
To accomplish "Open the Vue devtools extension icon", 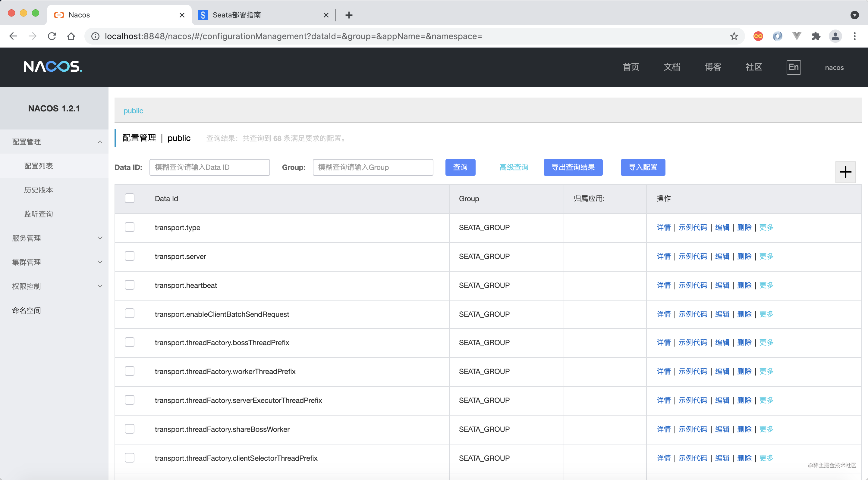I will (x=797, y=36).
